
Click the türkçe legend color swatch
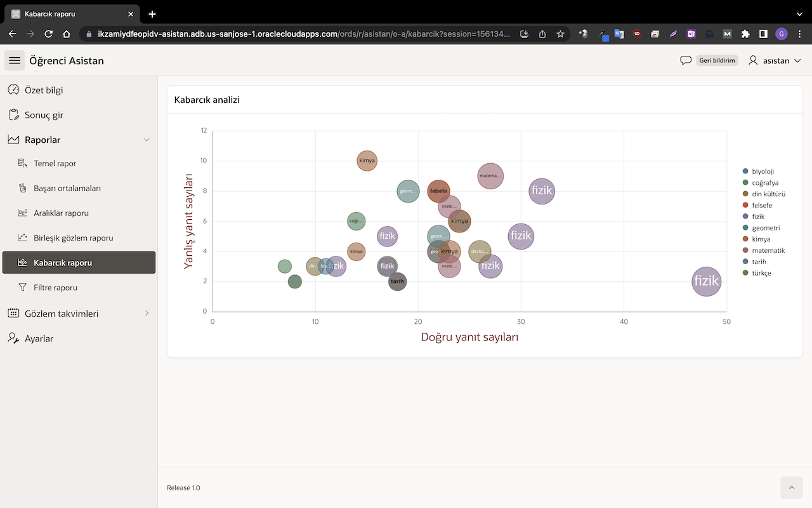click(x=745, y=273)
